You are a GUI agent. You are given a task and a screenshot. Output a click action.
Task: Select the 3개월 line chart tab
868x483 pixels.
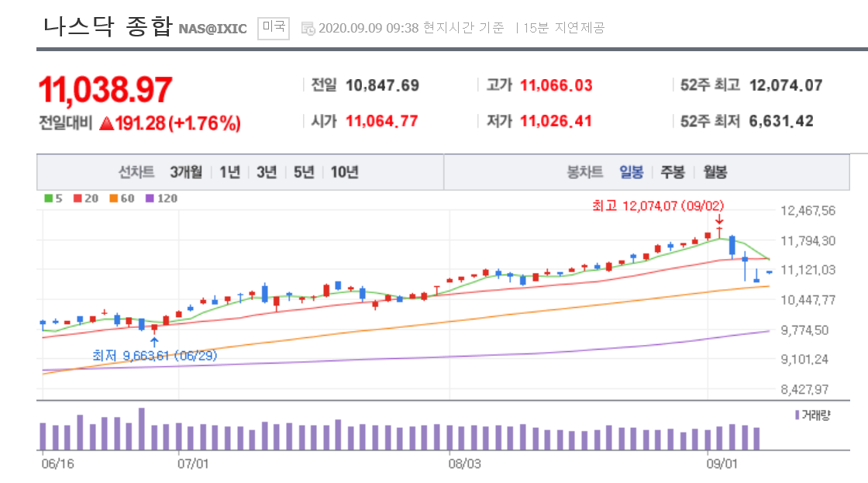186,172
